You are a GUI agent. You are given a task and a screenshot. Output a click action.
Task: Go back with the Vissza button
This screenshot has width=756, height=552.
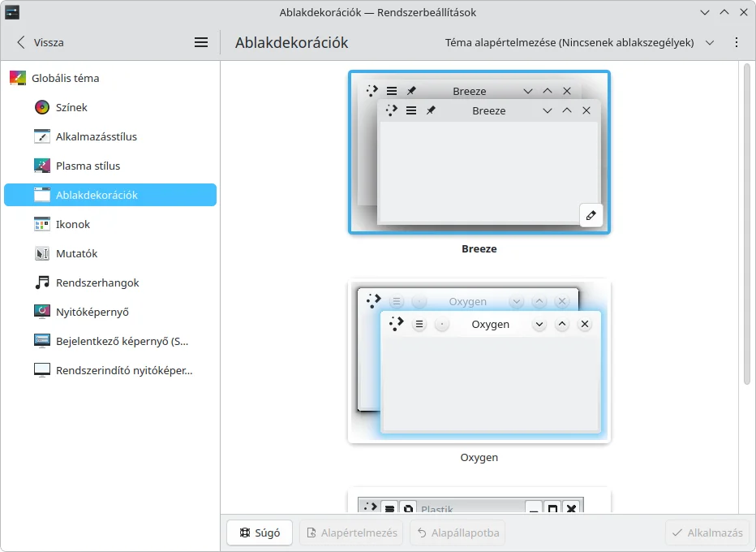[x=40, y=42]
